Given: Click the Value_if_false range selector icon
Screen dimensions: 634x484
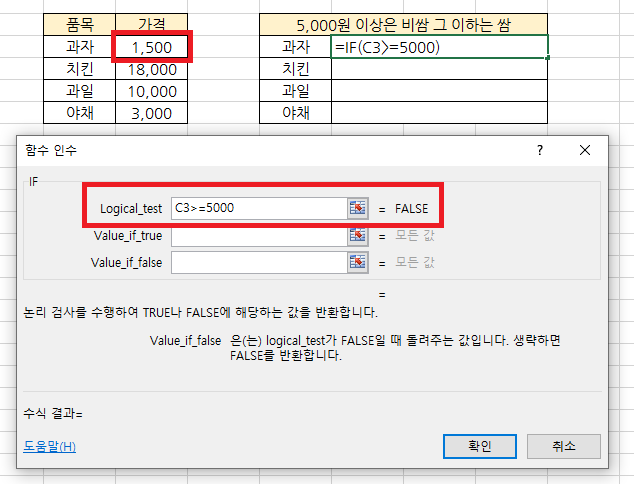Looking at the screenshot, I should tap(358, 262).
